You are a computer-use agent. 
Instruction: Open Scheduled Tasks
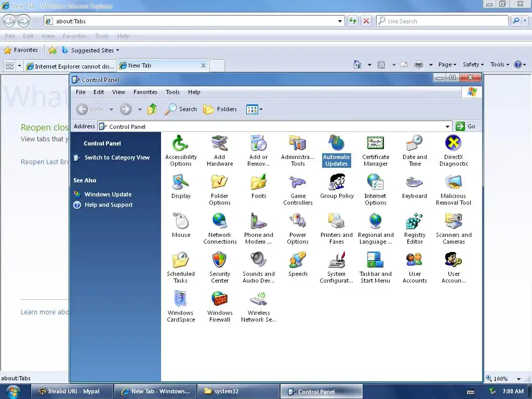181,268
